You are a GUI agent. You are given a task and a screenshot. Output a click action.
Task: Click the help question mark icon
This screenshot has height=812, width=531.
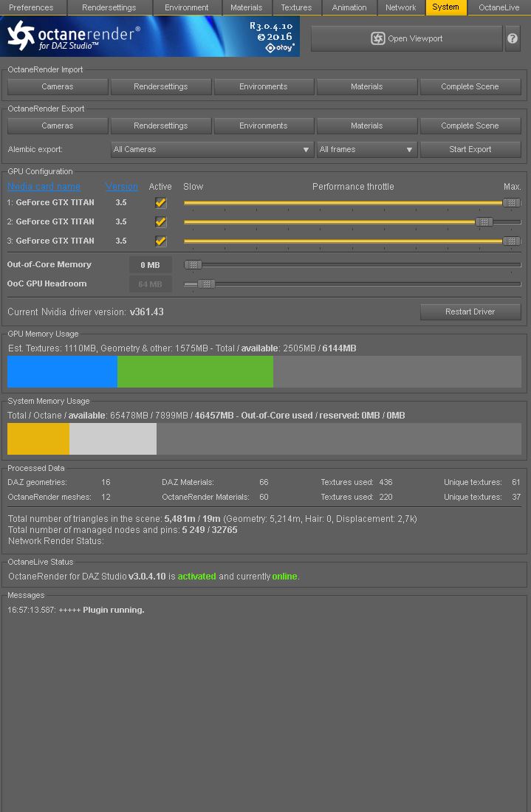pos(513,38)
